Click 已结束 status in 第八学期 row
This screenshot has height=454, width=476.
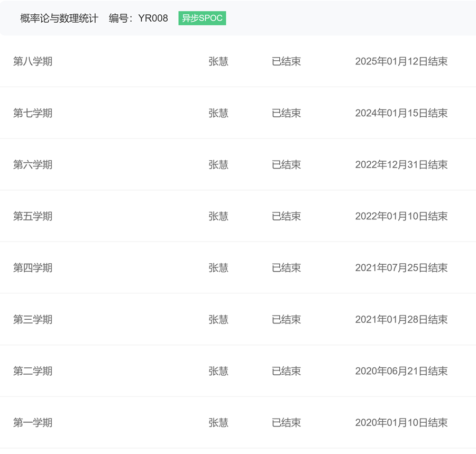pos(286,61)
